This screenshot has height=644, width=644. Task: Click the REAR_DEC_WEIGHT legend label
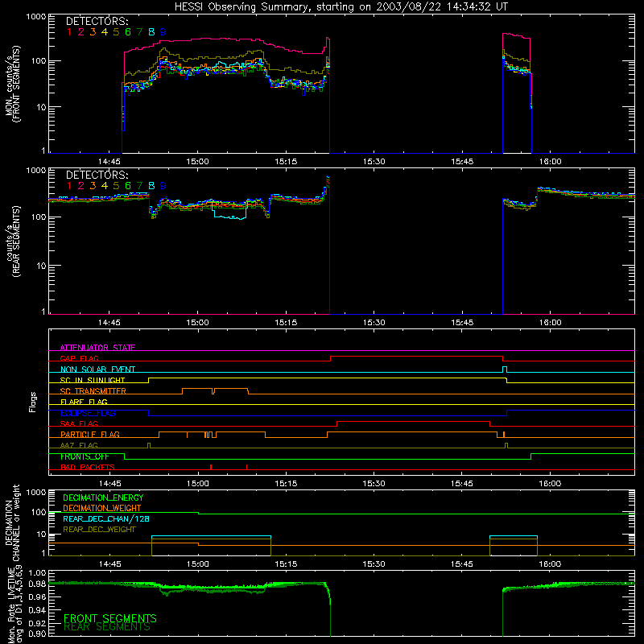[x=99, y=530]
